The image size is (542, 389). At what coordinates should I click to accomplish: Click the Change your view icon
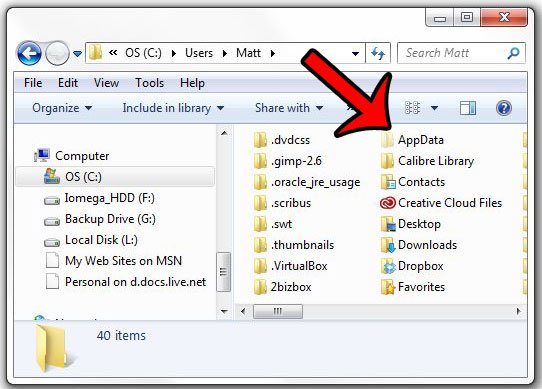pyautogui.click(x=412, y=108)
